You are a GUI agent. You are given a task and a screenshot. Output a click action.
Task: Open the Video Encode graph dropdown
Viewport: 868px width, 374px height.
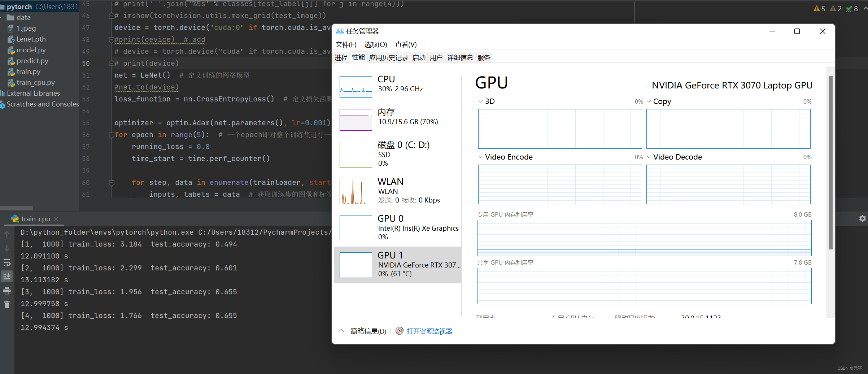(480, 157)
